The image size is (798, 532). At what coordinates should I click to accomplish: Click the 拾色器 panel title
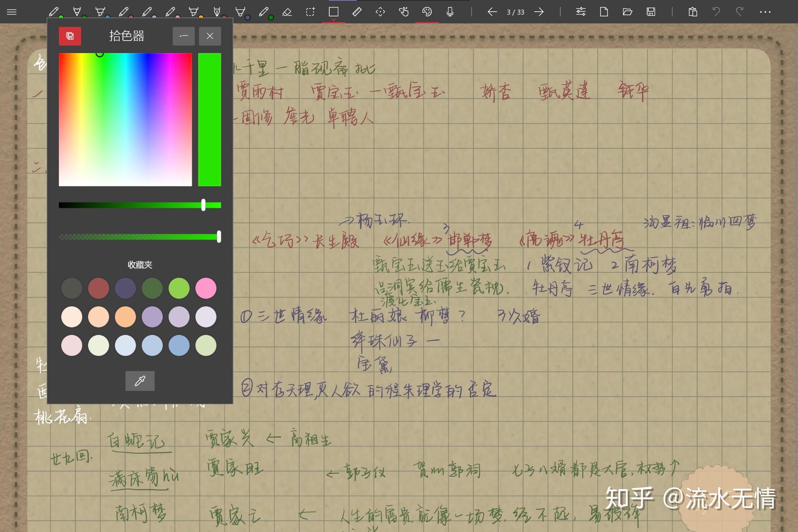point(127,36)
